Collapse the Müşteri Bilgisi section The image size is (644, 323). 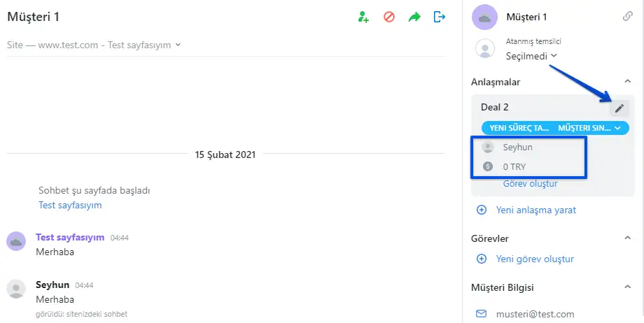[x=628, y=287]
